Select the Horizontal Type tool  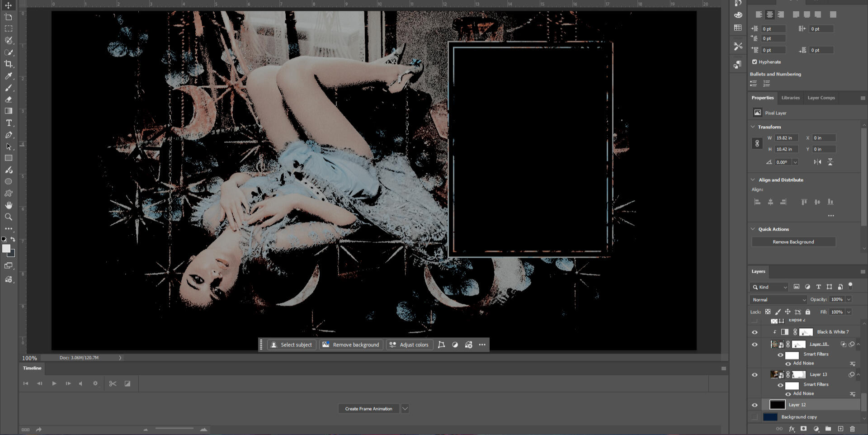[x=8, y=123]
